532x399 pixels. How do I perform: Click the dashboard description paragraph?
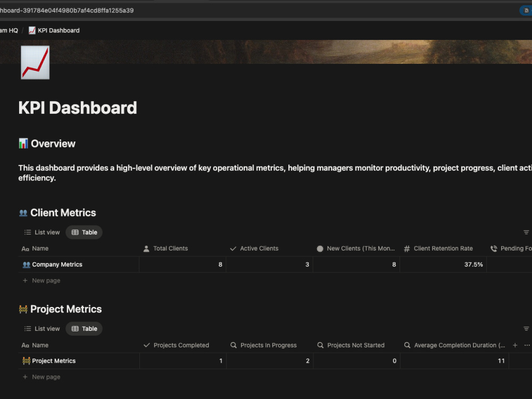pos(275,173)
